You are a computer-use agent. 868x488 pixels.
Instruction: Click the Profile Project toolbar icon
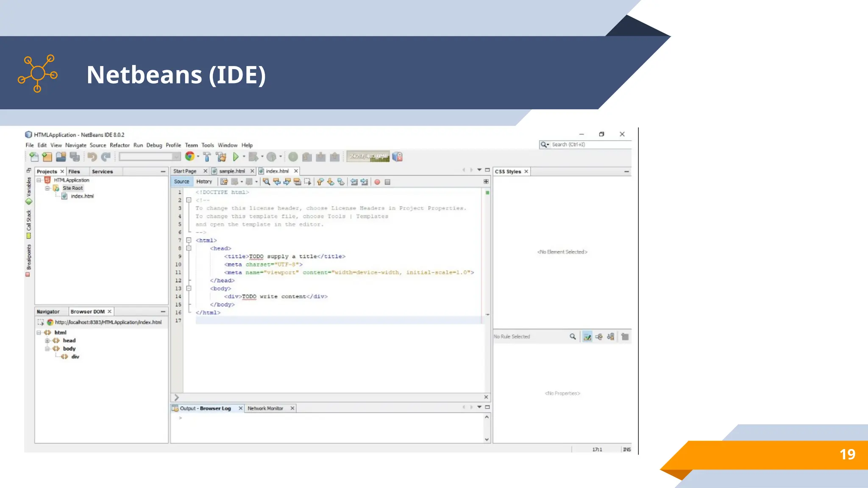coord(271,157)
